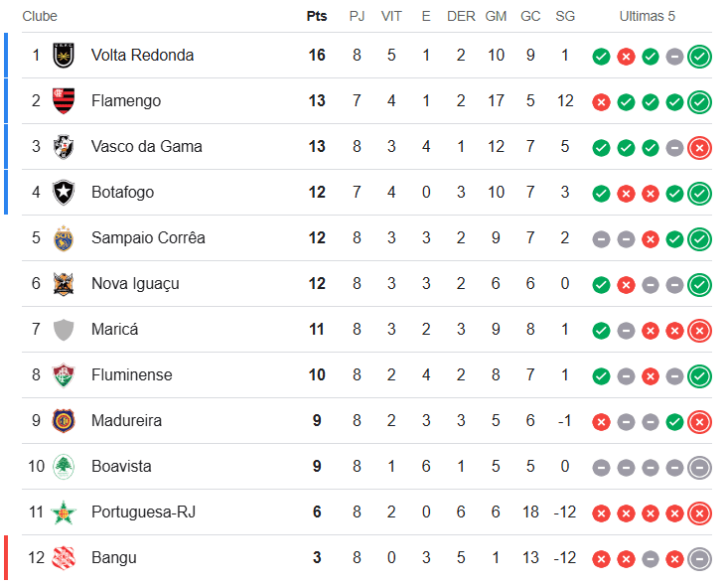Open the Flamengo team name link
The image size is (728, 585).
pos(126,100)
